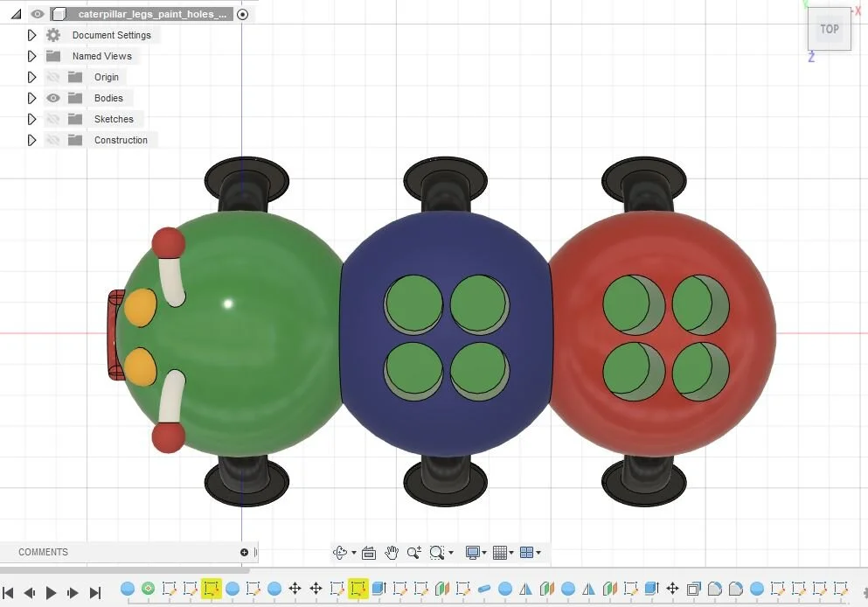
Task: Click the Grid and Snaps icon
Action: tap(499, 552)
